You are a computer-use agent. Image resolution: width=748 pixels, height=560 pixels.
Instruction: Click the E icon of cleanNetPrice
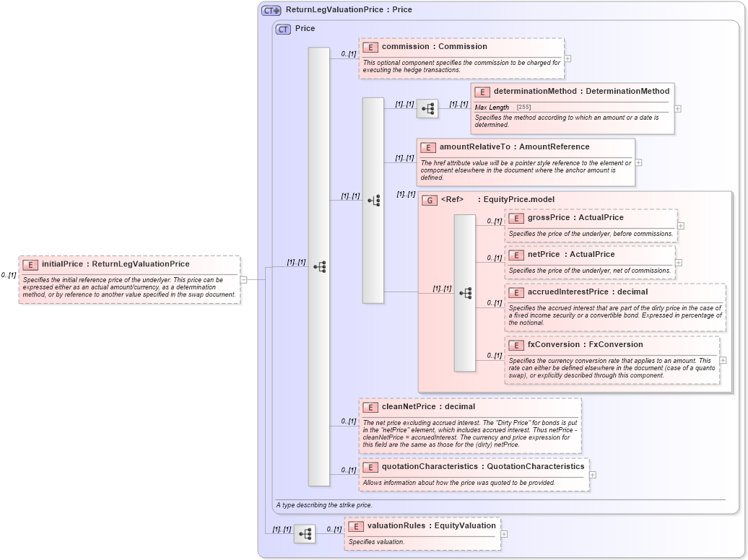pyautogui.click(x=370, y=407)
